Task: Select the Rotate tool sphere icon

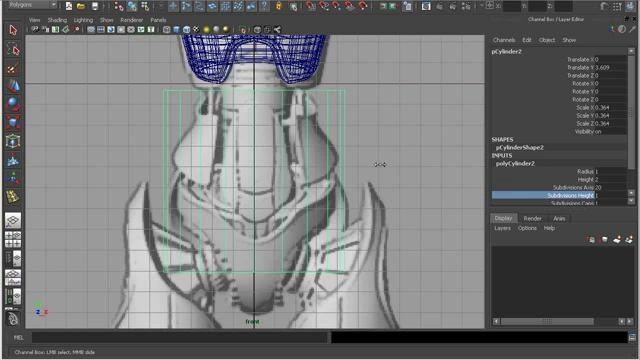Action: pyautogui.click(x=13, y=104)
